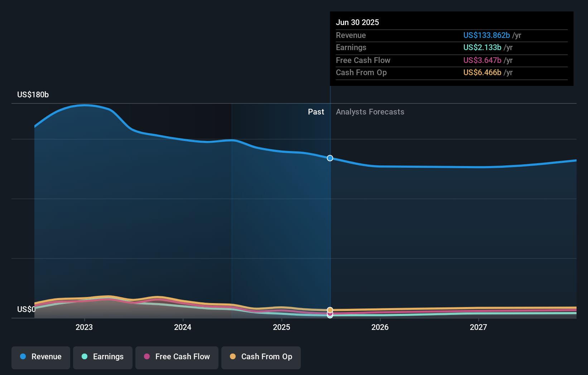Click the Jun 30 2025 tooltip date
The height and width of the screenshot is (375, 588).
[357, 23]
